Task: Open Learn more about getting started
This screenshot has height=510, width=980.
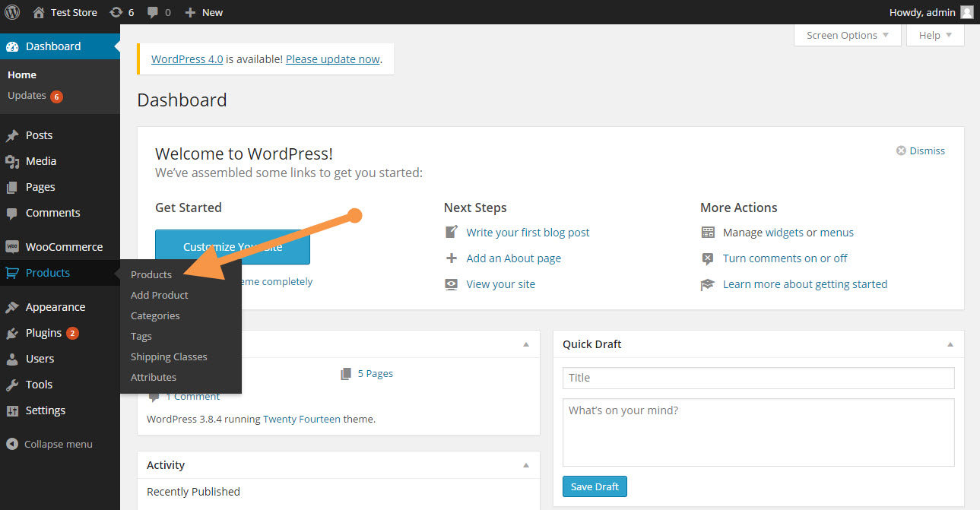Action: tap(805, 284)
